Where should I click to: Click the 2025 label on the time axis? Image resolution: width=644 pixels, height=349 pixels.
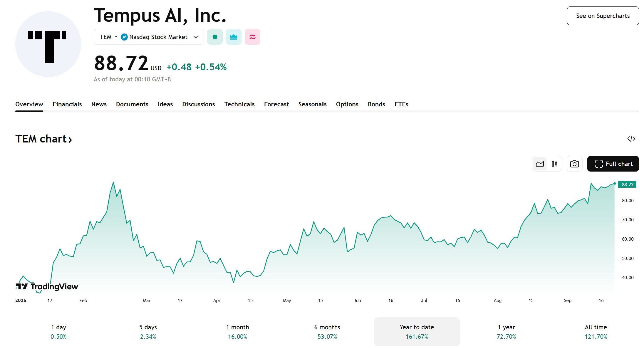(21, 301)
